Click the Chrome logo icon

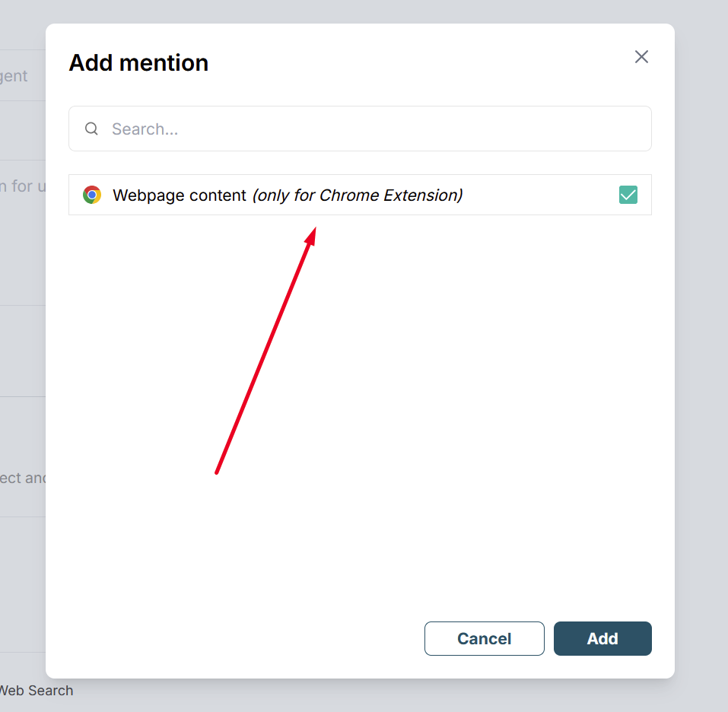point(92,195)
